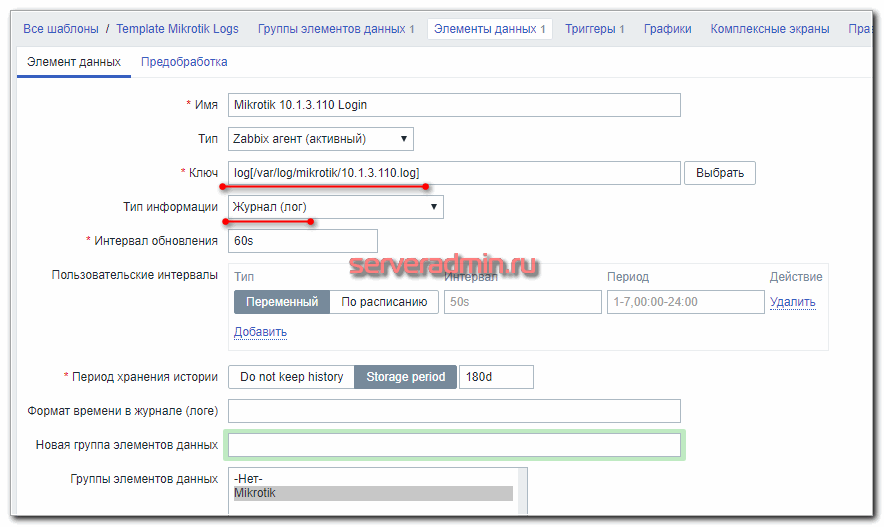Click the Имя input field
884x527 pixels.
pyautogui.click(x=454, y=105)
